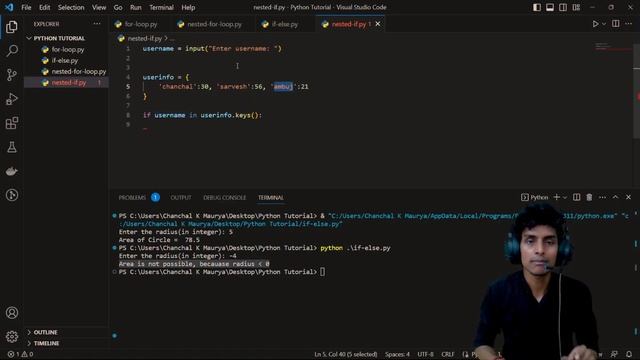Kill terminal with trash icon

589,198
